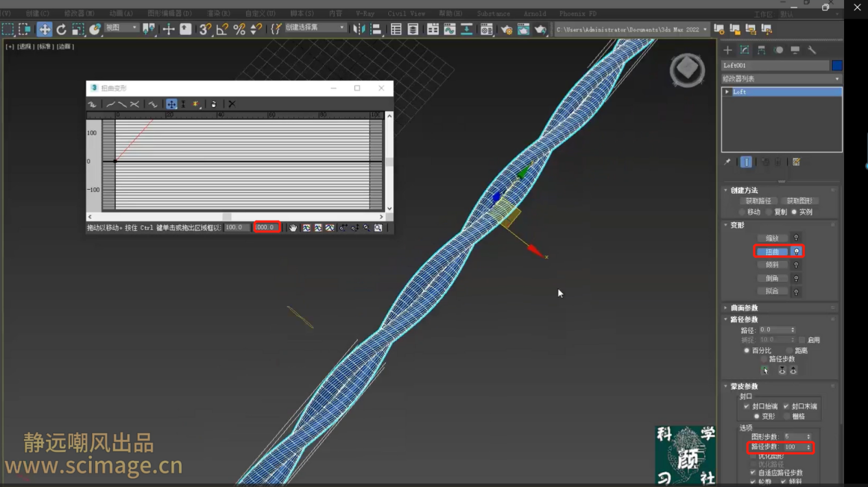The height and width of the screenshot is (487, 868).
Task: Enable the 启用 snap checkbox
Action: tap(802, 340)
